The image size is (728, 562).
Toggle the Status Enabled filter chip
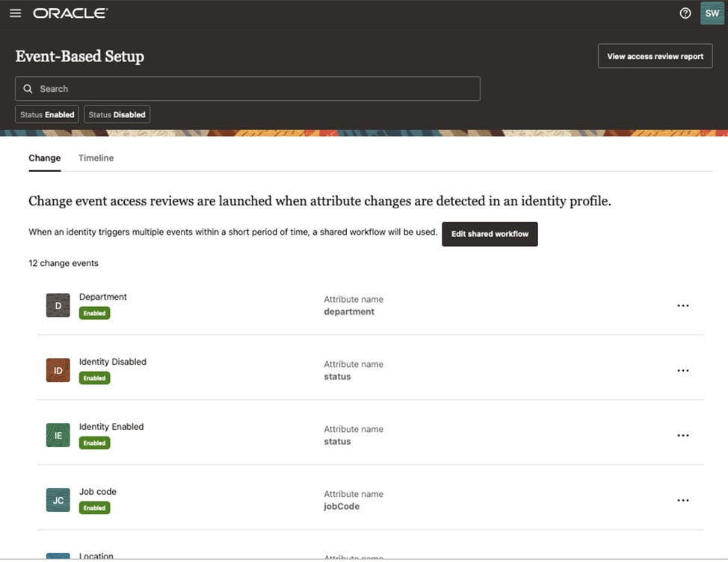point(47,114)
